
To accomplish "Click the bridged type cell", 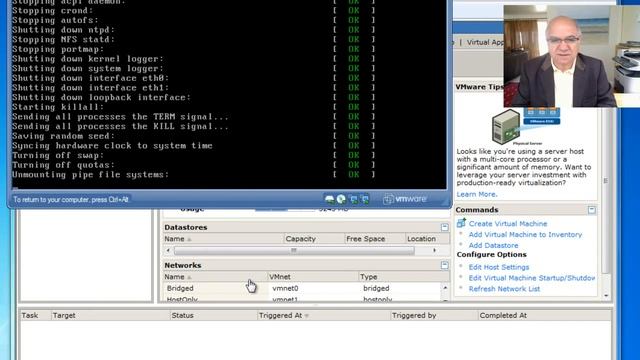I will [376, 288].
